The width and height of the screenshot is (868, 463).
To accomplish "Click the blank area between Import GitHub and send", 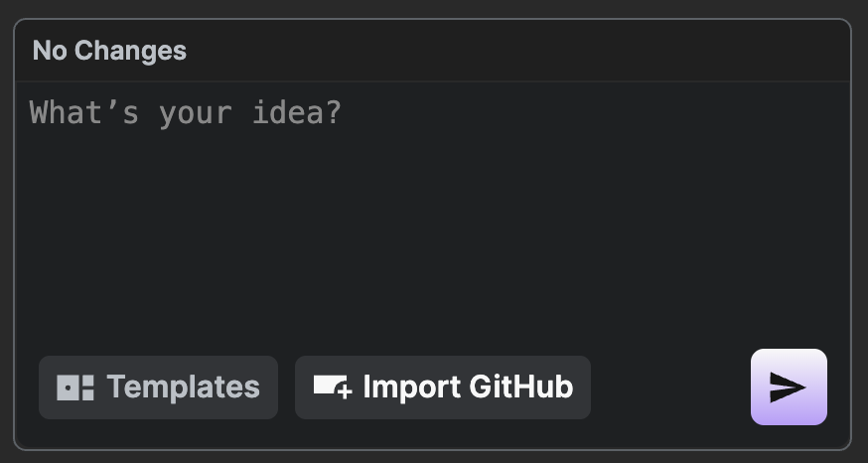I will point(670,387).
